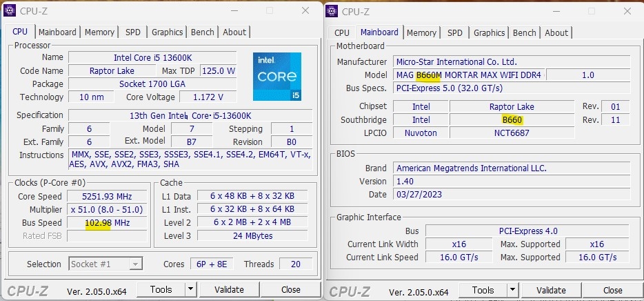Click Chipset value 'Raptor Lake' in Mainboard tab
Screen dimensions: 644x301
pos(512,107)
